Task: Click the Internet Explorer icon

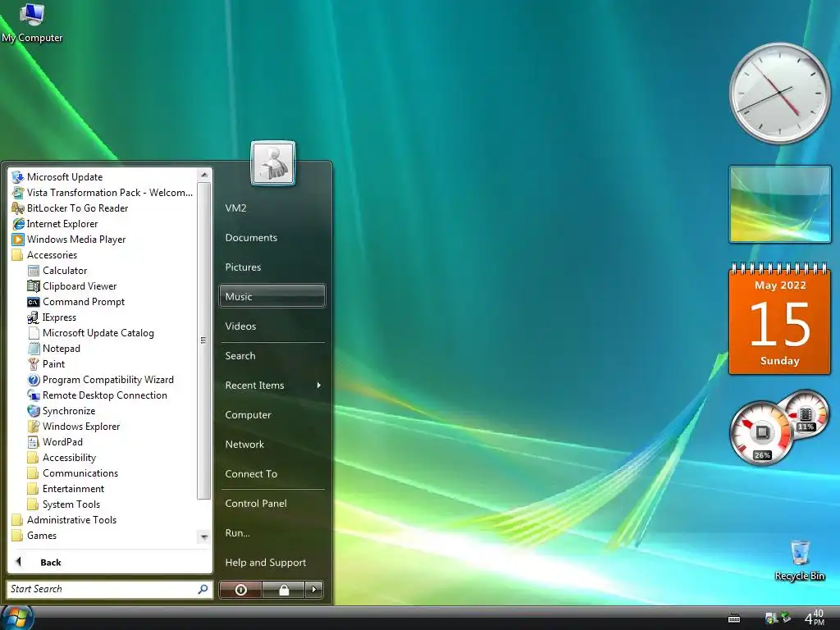Action: click(18, 223)
